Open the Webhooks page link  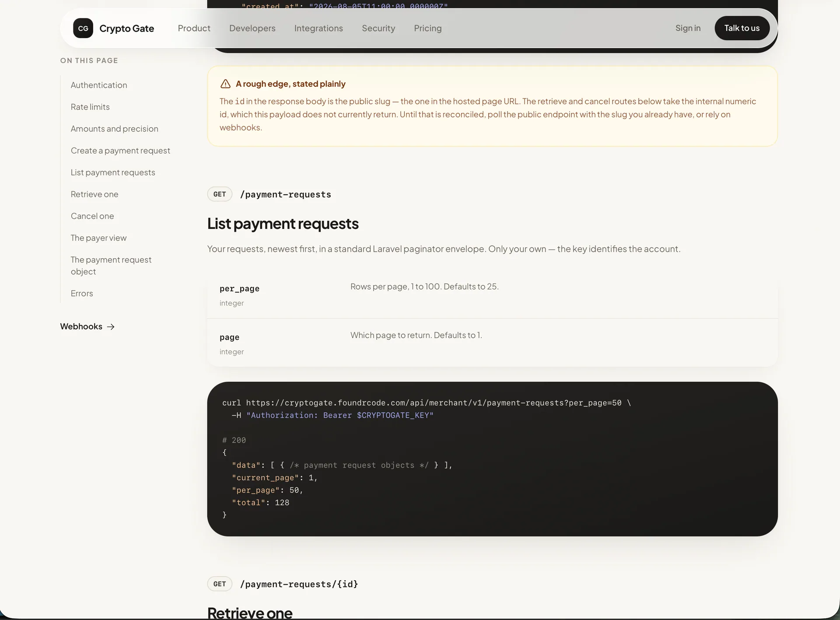click(87, 327)
